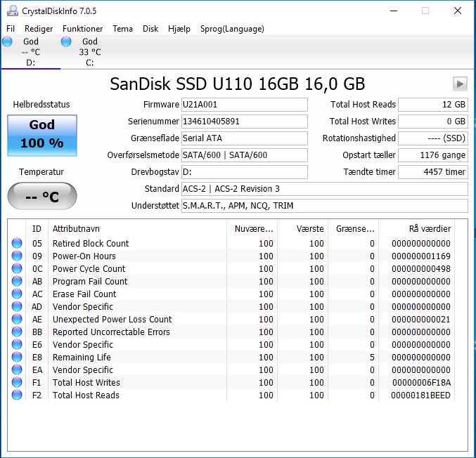Click threshold value 5 for Remaining Life
Image resolution: width=476 pixels, height=458 pixels.
click(372, 357)
